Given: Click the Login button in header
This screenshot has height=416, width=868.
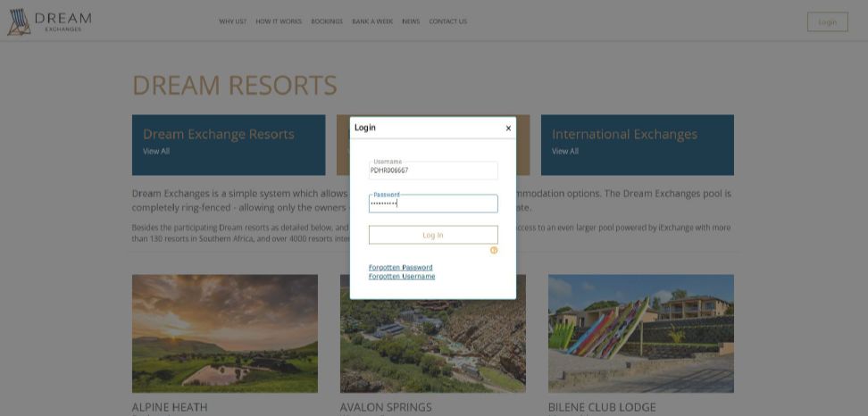Looking at the screenshot, I should (x=827, y=22).
